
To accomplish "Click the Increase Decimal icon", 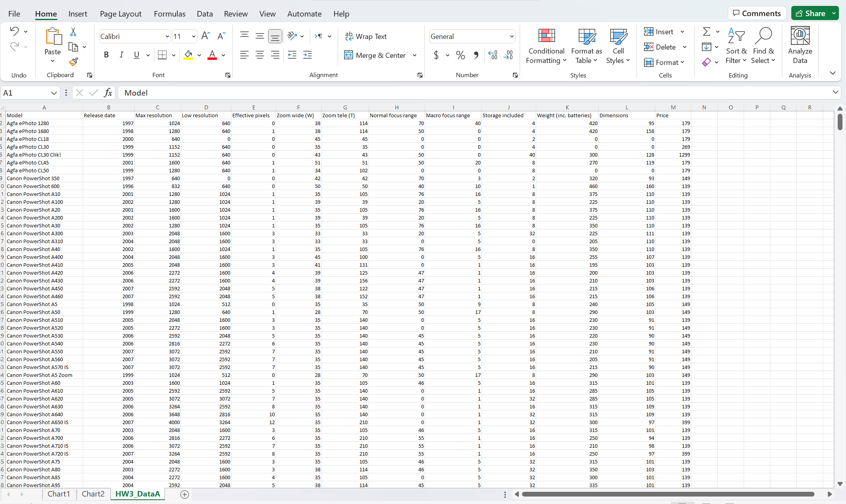I will (x=493, y=55).
